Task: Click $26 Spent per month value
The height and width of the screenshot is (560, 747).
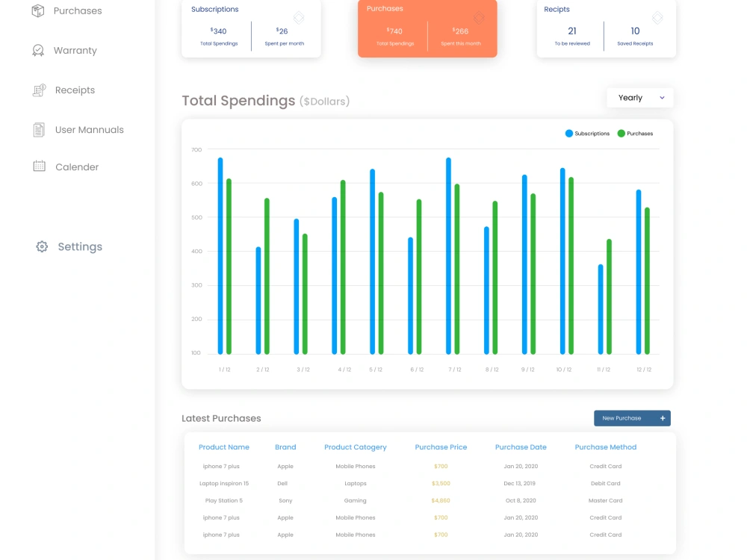Action: 282,31
